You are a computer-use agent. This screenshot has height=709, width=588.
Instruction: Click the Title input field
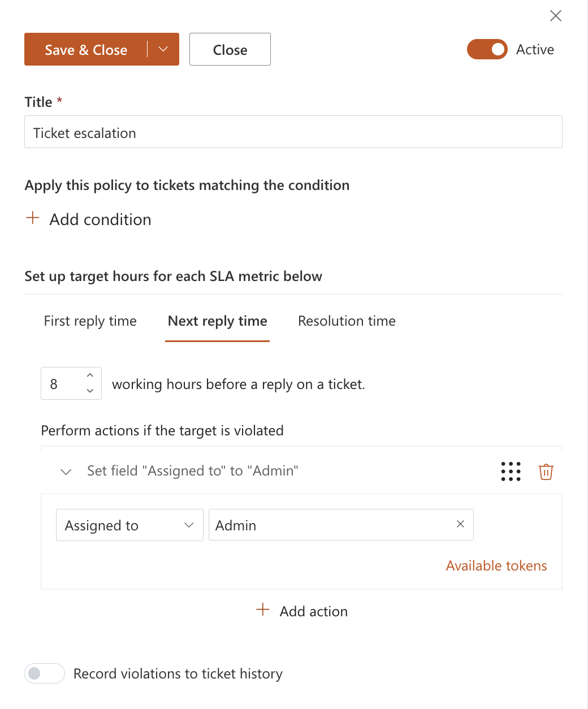[293, 132]
